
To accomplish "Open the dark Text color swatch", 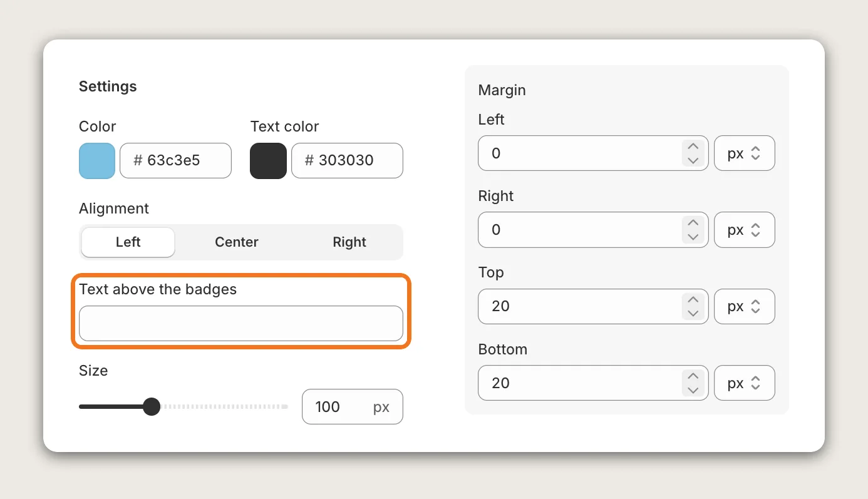I will coord(269,161).
